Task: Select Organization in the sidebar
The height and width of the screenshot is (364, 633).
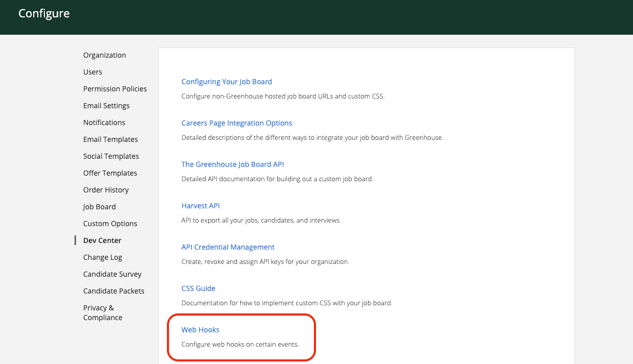Action: (104, 55)
